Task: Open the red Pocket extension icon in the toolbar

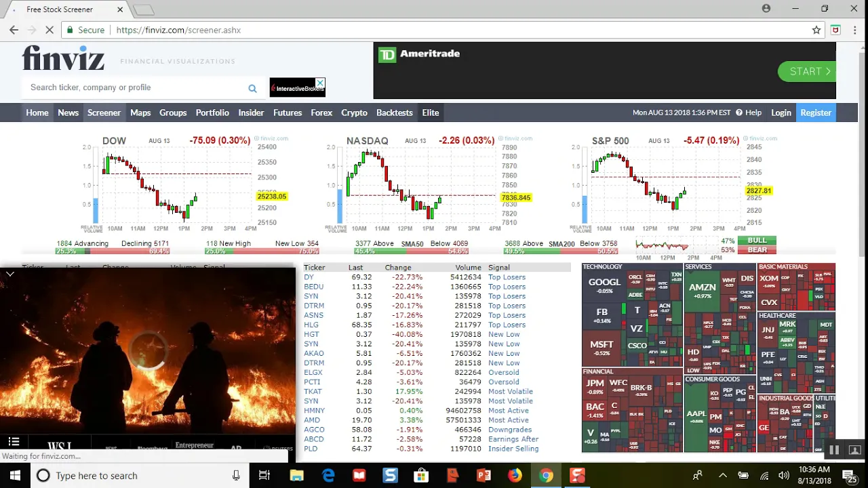Action: point(835,30)
